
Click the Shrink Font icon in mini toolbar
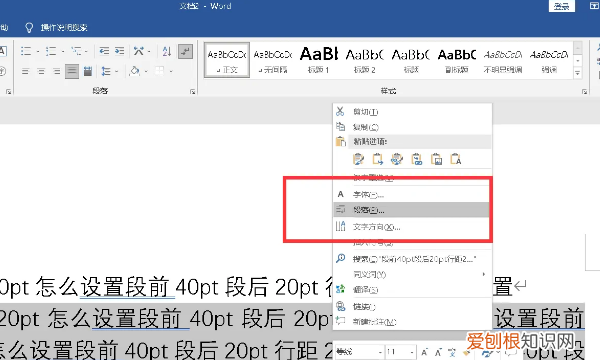[x=438, y=352]
